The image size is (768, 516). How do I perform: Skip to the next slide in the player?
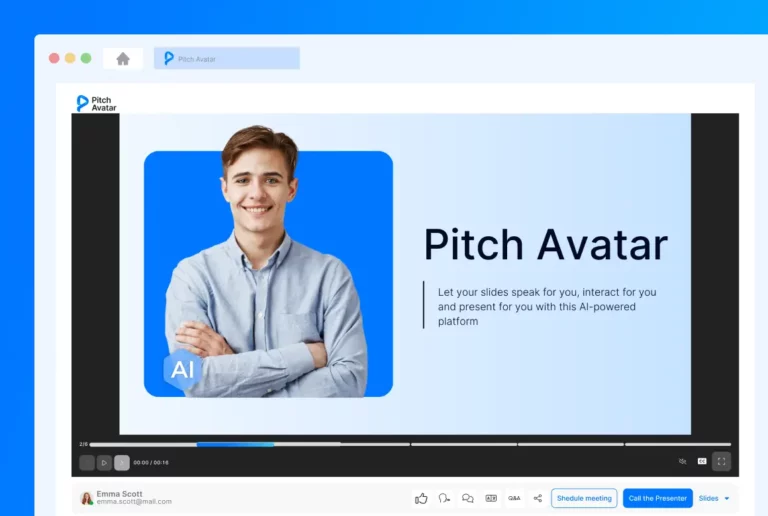point(122,462)
